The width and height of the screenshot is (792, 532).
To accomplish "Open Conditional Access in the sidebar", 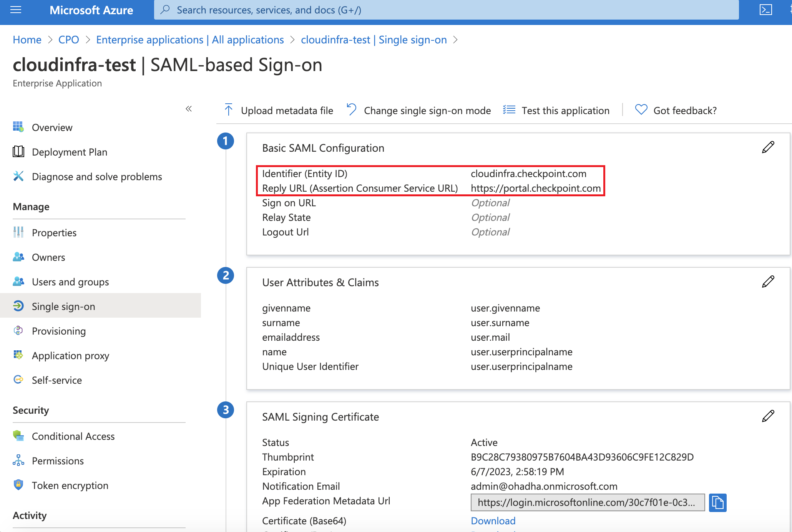I will tap(73, 436).
